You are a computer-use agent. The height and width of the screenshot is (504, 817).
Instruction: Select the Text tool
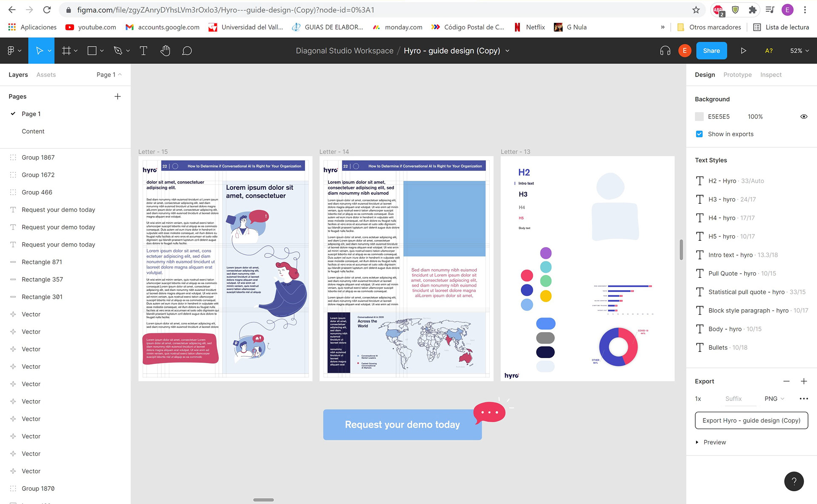(143, 51)
